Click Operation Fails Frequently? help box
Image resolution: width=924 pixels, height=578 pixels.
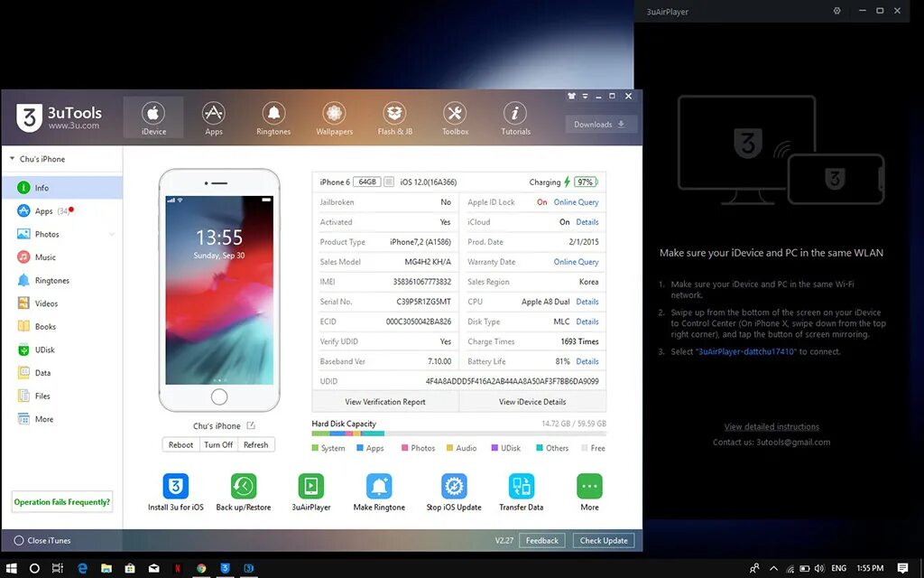62,502
